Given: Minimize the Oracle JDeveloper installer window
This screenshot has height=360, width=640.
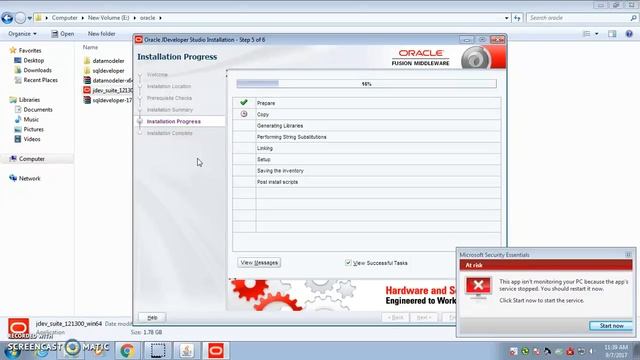Looking at the screenshot, I should pos(467,40).
